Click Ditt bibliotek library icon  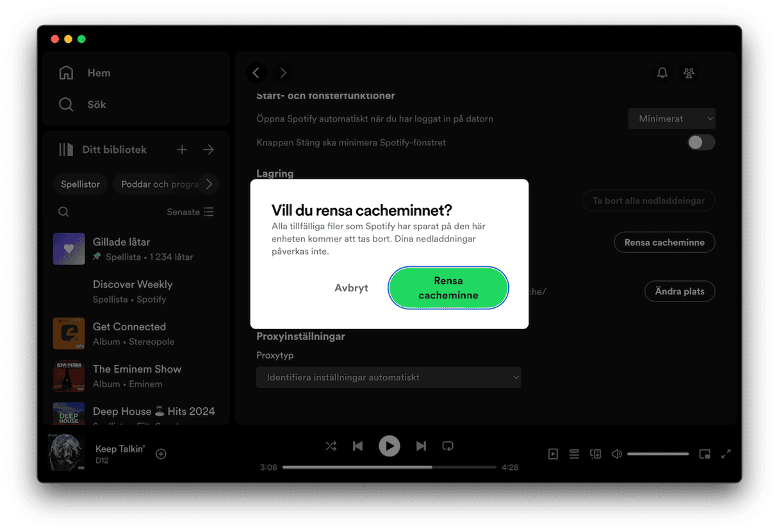[66, 150]
